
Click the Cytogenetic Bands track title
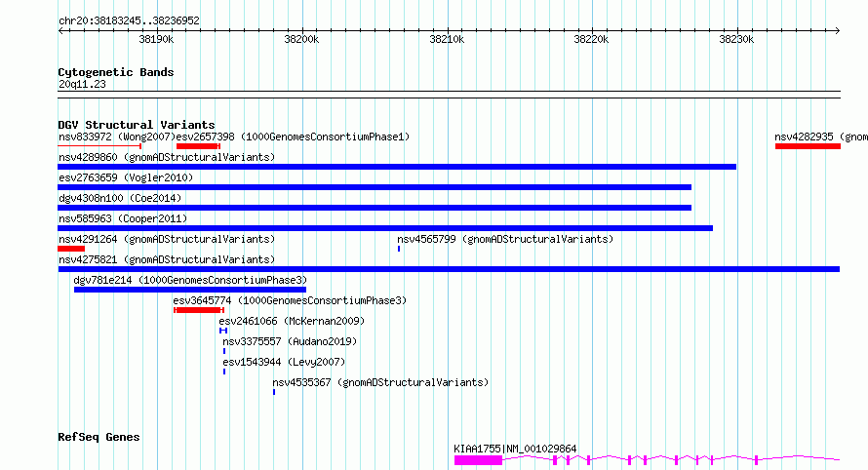(x=116, y=72)
